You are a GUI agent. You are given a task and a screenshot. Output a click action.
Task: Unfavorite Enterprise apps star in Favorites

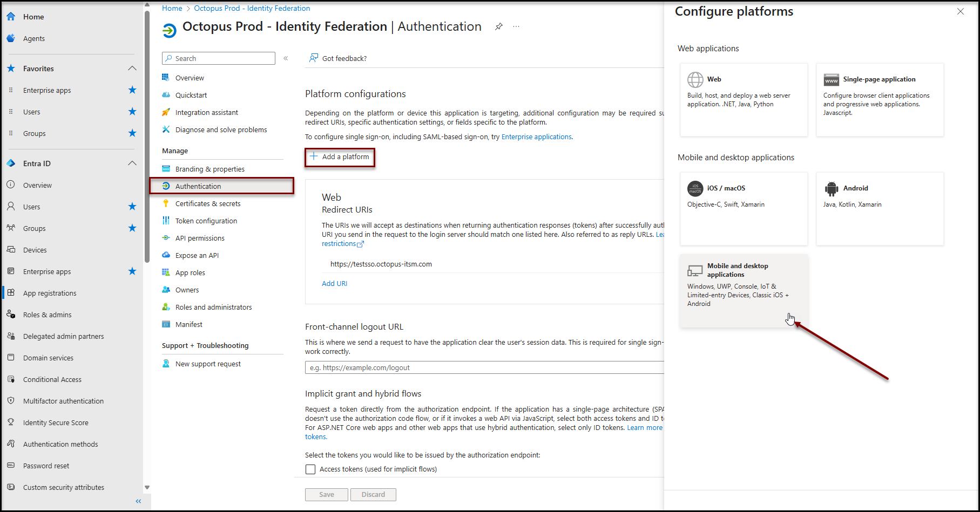132,90
